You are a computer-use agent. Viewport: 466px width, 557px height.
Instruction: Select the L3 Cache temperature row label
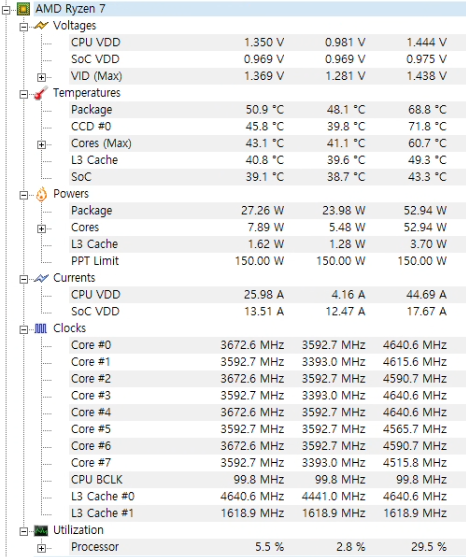coord(94,160)
